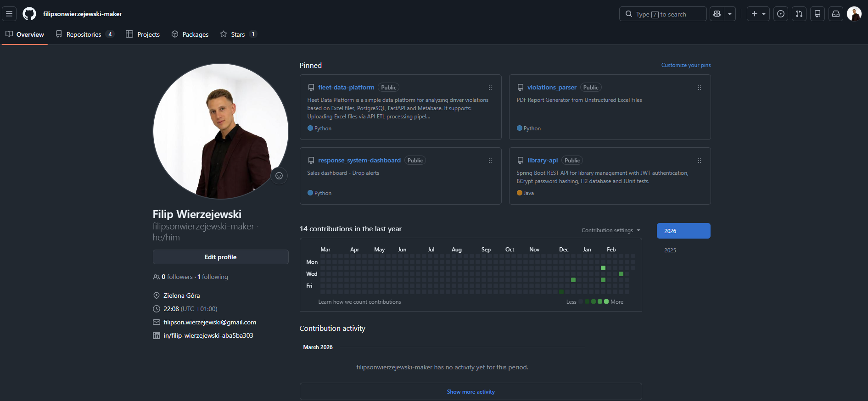Click the LinkedIn icon in profile details

157,335
